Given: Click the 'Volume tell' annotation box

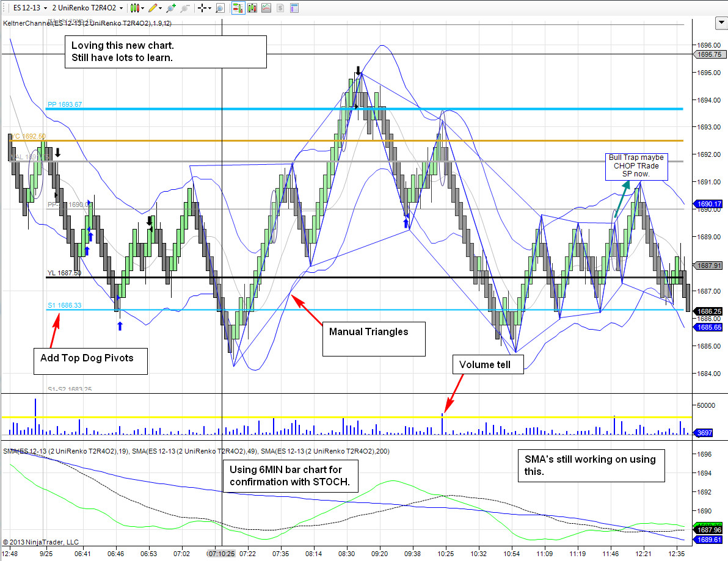Looking at the screenshot, I should pos(488,364).
